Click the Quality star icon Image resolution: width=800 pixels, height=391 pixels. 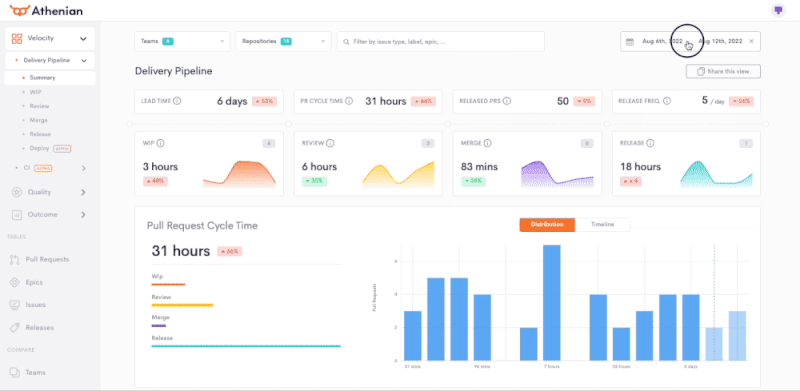(17, 192)
